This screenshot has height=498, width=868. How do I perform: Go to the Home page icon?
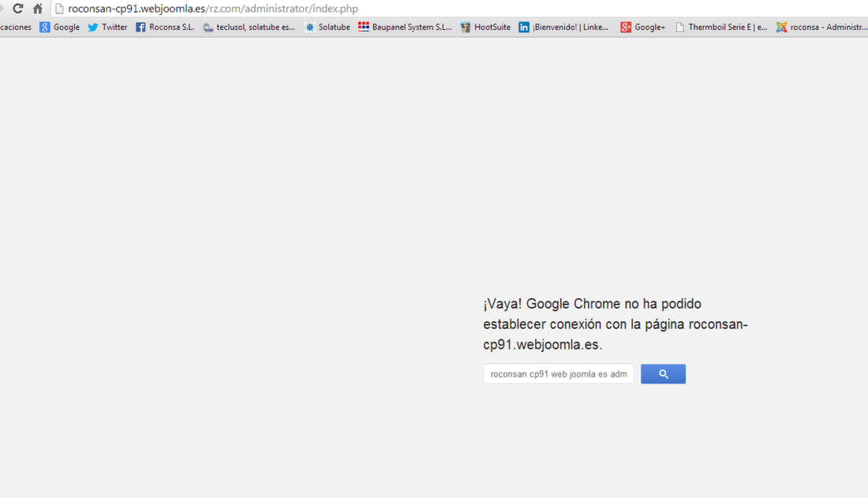click(x=38, y=9)
